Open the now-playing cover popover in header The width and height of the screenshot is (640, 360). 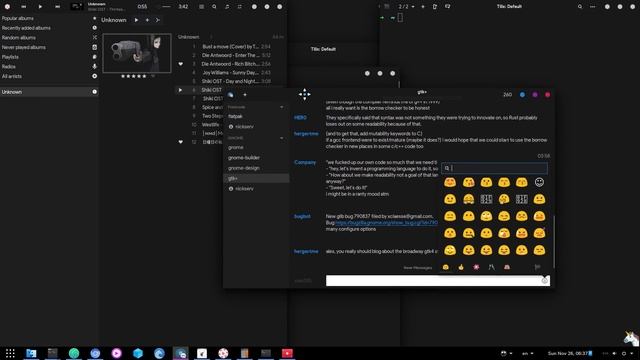(76, 7)
